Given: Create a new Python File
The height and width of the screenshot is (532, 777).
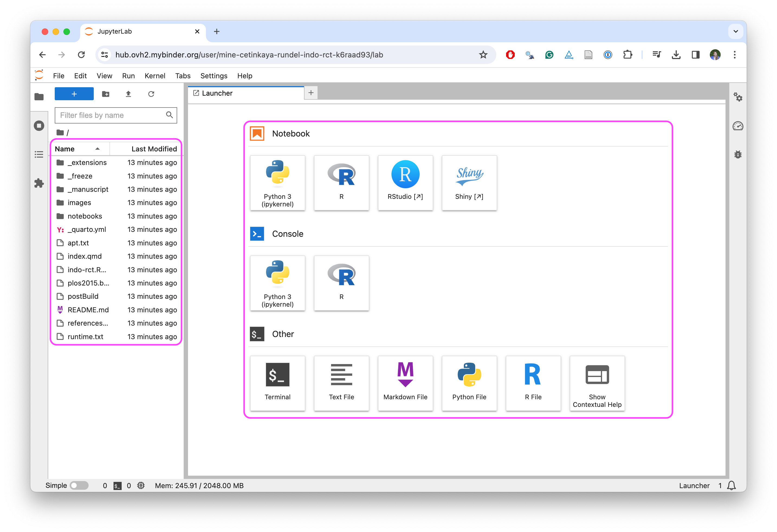Looking at the screenshot, I should coord(469,383).
